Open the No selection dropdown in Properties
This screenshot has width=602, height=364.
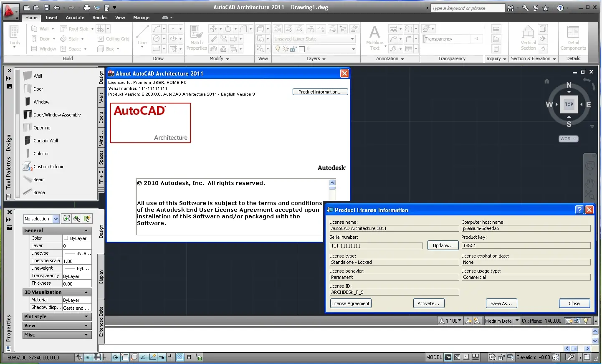coord(41,219)
